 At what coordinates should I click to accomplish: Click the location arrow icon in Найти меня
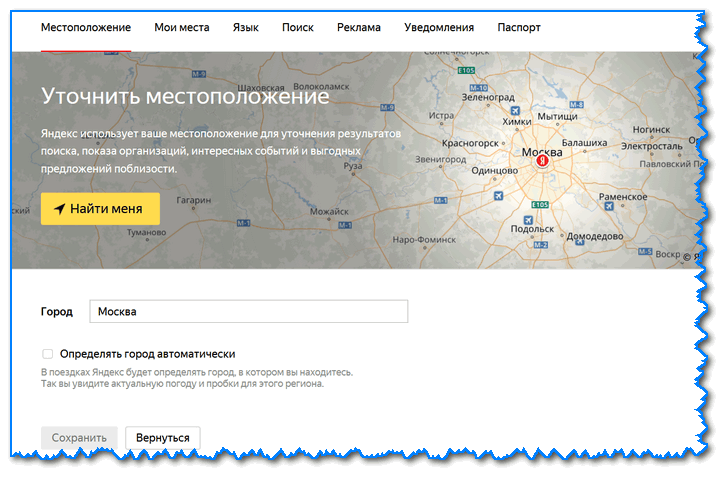click(x=60, y=209)
